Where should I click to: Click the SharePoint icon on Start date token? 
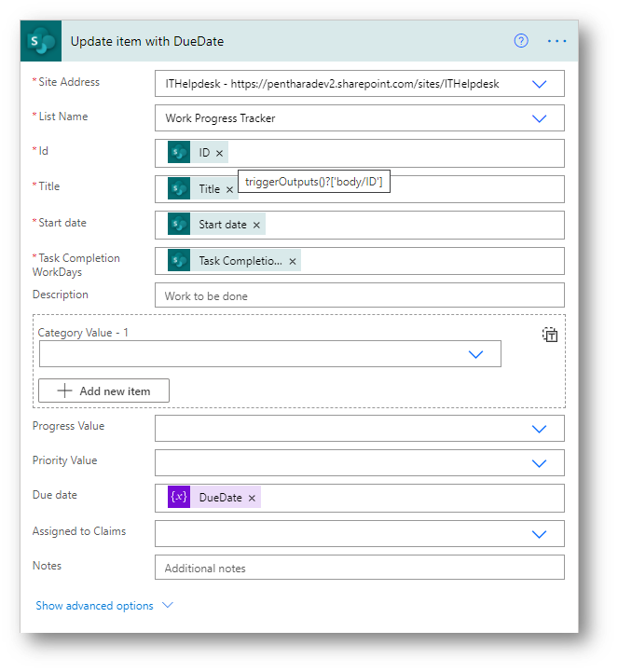pyautogui.click(x=179, y=224)
